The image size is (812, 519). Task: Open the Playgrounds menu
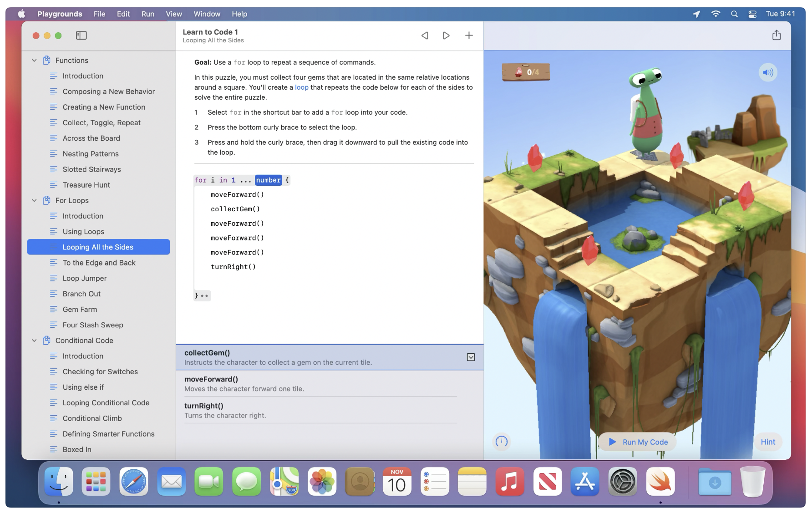(60, 14)
